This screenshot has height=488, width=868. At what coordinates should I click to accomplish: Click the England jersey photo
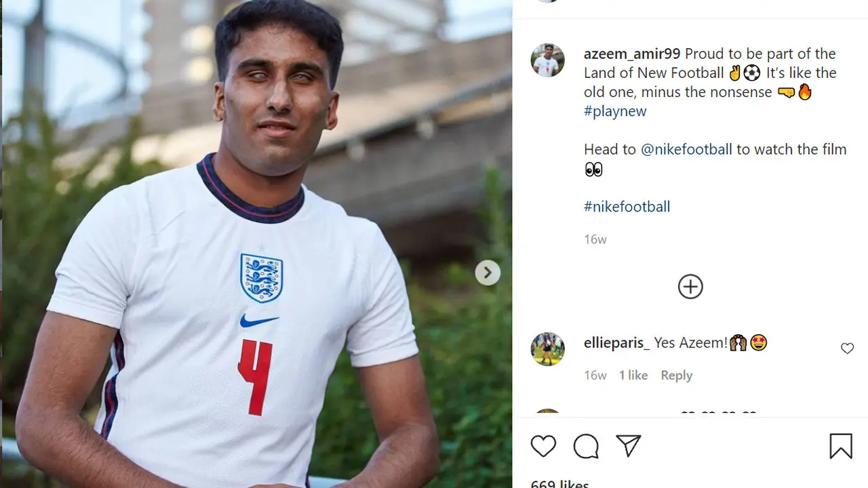(x=256, y=244)
